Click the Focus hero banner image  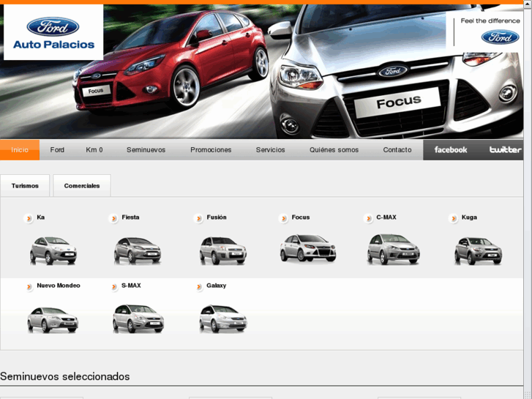coord(261,72)
